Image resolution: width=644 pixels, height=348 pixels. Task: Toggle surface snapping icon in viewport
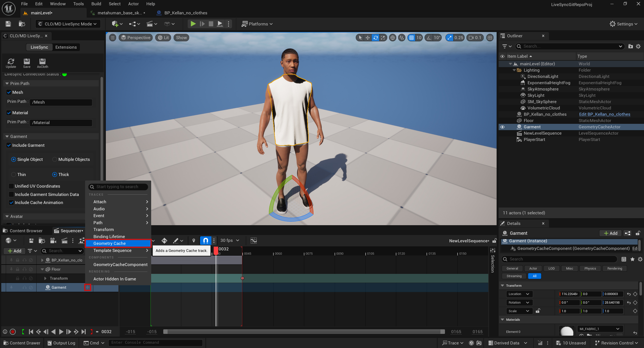coord(402,38)
